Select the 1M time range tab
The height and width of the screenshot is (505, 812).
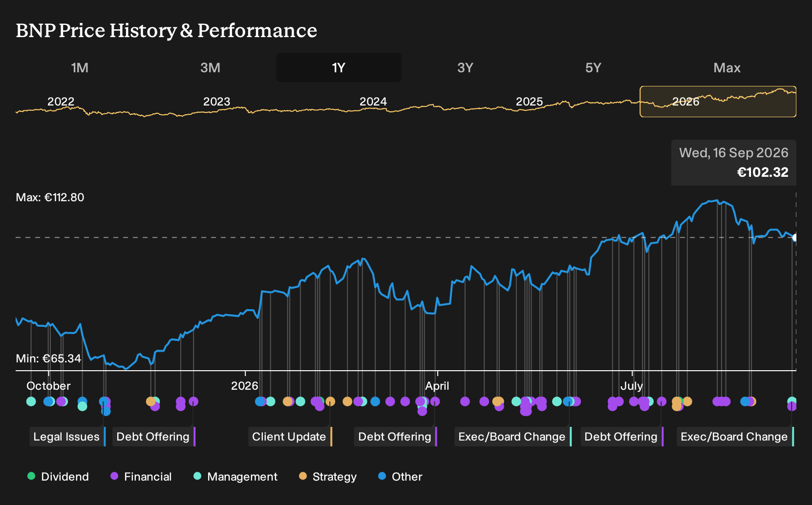(x=80, y=67)
